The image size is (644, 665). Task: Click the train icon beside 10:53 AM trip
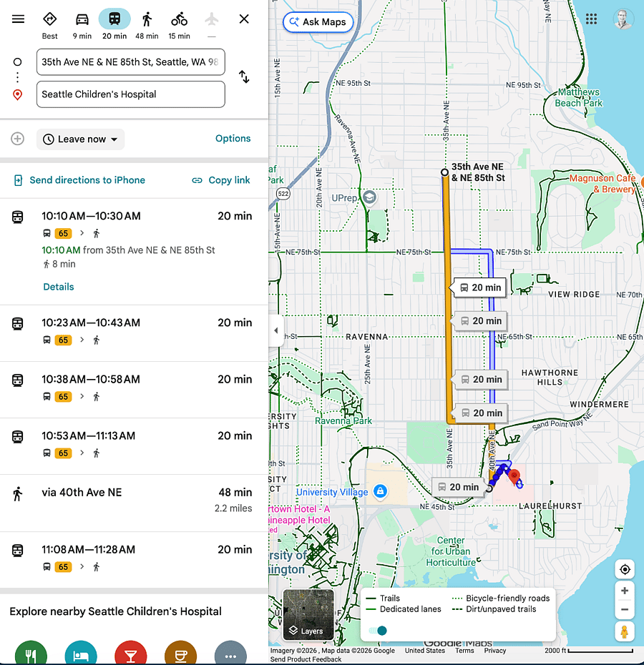(17, 436)
